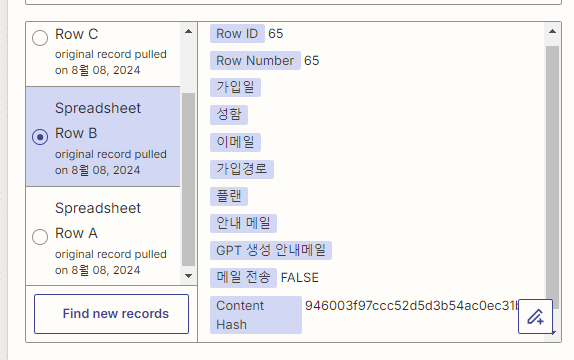Click the 이메일 field label
574x360 pixels.
[235, 142]
